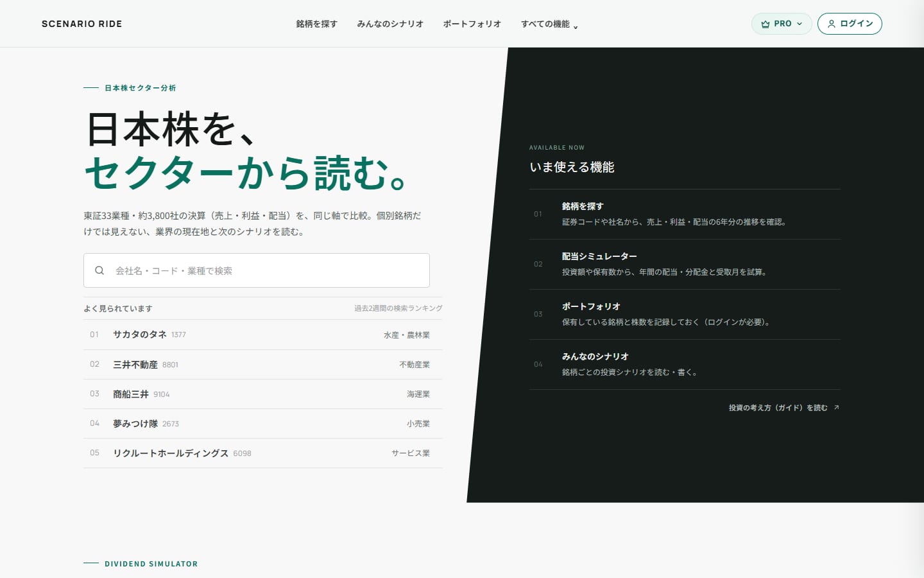Open リクルートホールディングス ranking entry

point(263,453)
